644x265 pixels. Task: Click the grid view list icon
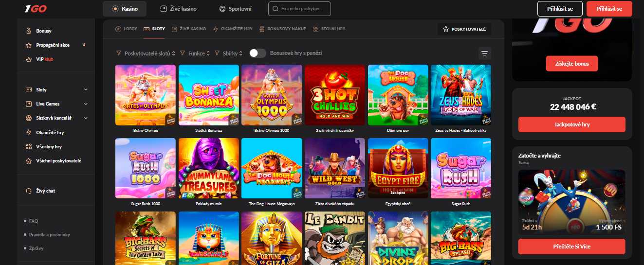click(484, 53)
